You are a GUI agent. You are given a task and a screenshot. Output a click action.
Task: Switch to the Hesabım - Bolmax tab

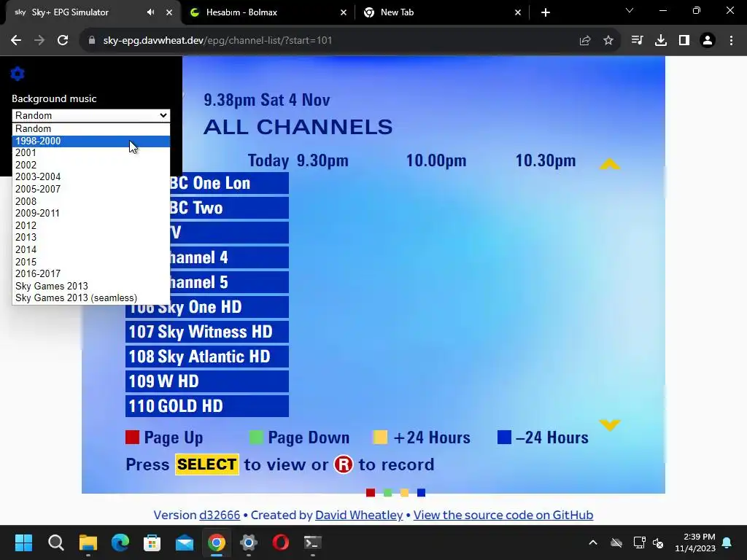tap(267, 12)
